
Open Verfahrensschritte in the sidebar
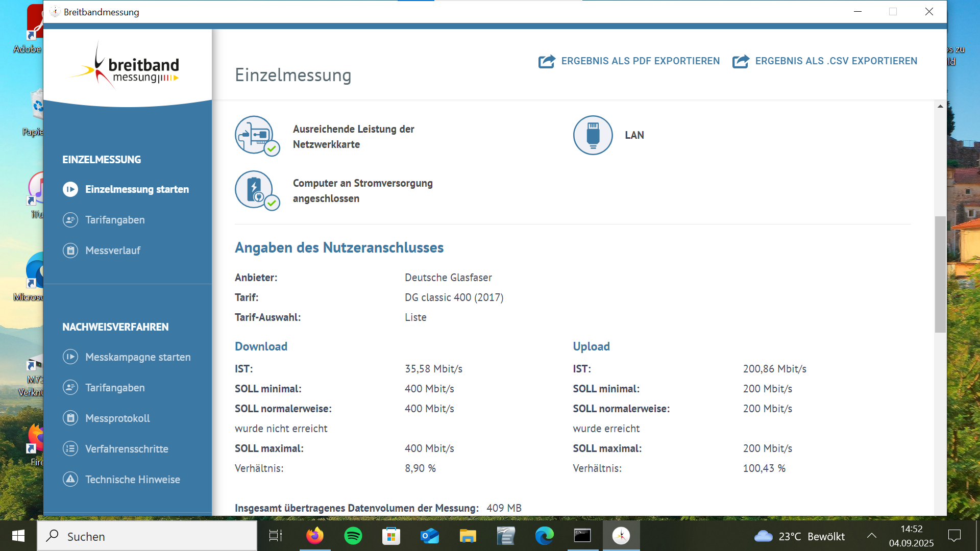[x=128, y=448]
